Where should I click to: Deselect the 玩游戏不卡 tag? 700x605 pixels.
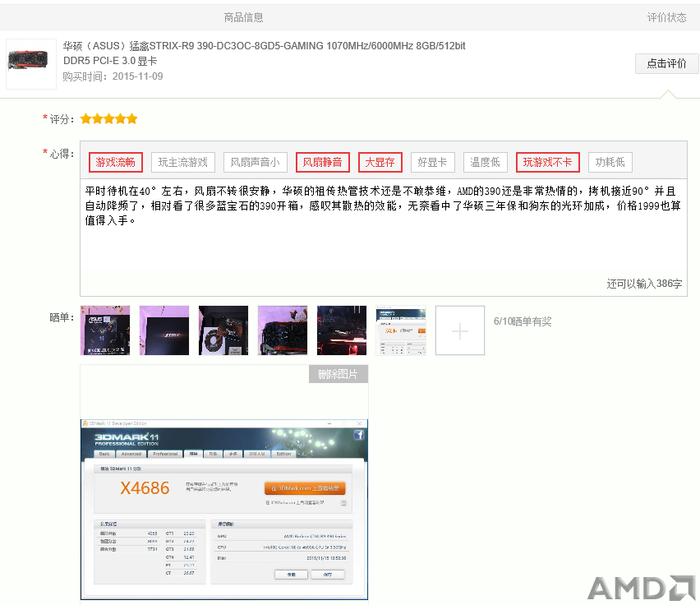tap(548, 162)
